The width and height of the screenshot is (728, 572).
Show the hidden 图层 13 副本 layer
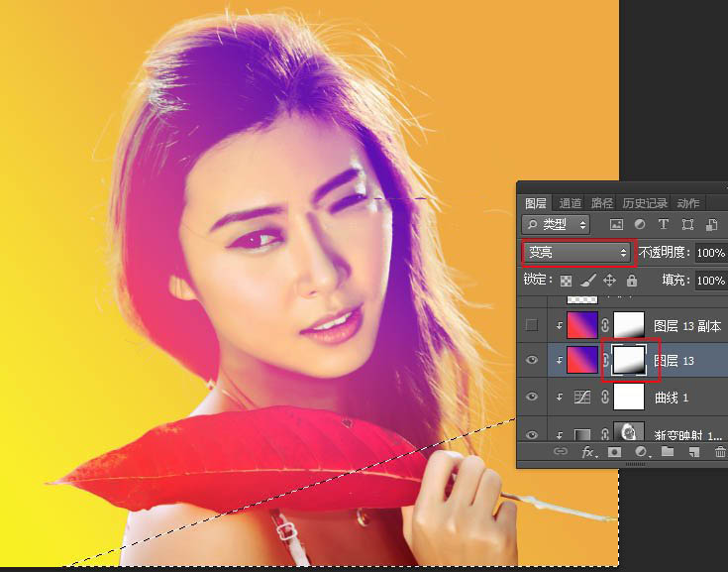click(532, 325)
